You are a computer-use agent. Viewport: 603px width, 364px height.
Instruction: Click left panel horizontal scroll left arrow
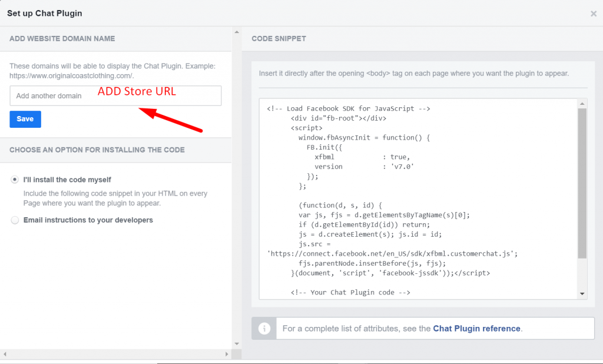click(5, 354)
